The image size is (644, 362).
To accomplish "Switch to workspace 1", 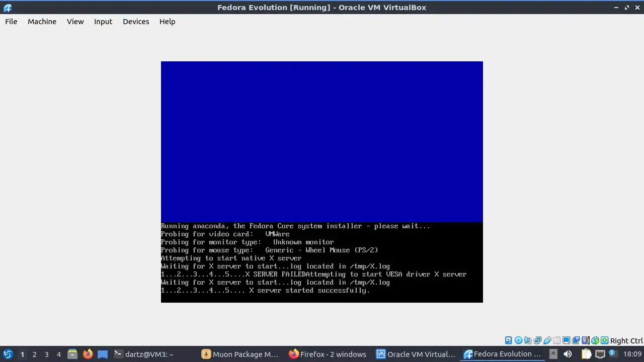I will [22, 354].
